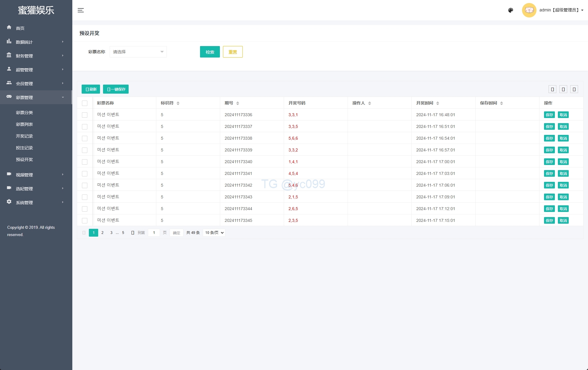Click the green 检索 search button

210,52
